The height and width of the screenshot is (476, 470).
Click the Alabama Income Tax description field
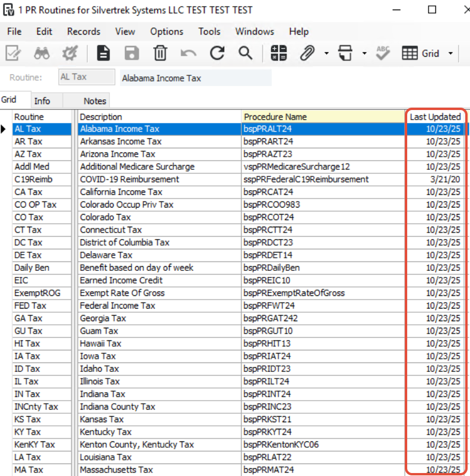point(196,78)
